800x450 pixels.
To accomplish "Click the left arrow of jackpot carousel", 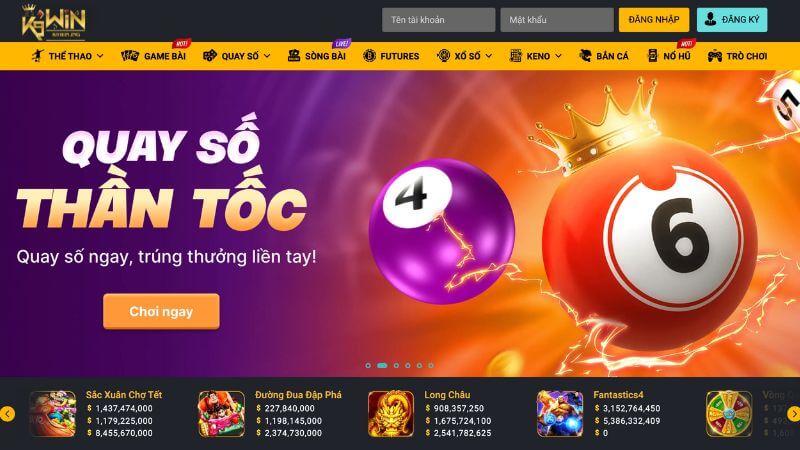I will (x=7, y=414).
